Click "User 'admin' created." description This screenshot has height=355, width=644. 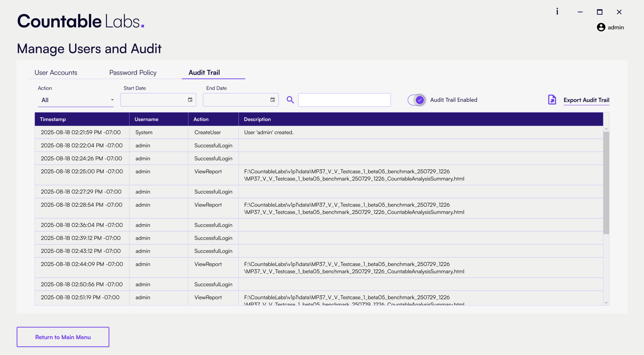(269, 132)
